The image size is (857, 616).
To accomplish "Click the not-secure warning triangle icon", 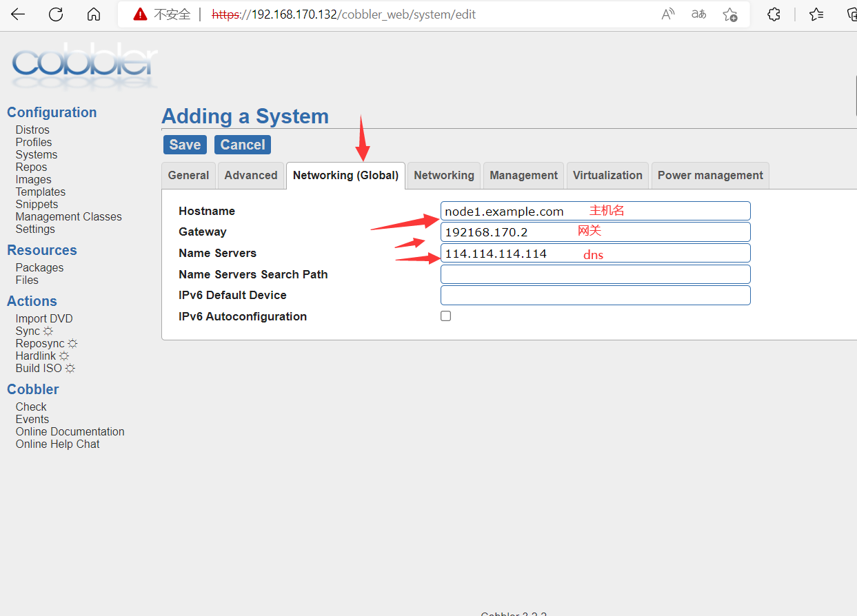I will point(140,14).
